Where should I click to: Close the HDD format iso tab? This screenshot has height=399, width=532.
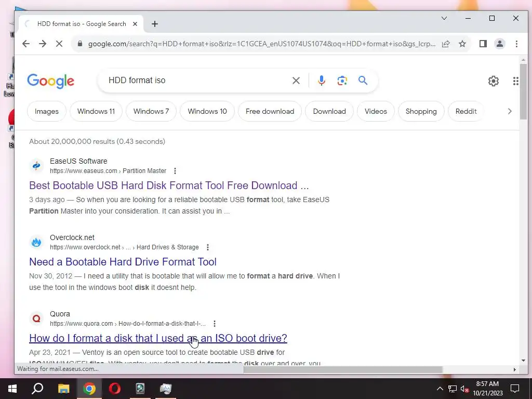(x=135, y=24)
